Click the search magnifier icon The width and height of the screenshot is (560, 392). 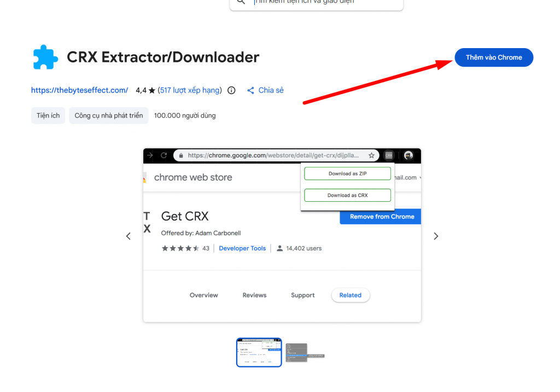click(x=241, y=2)
